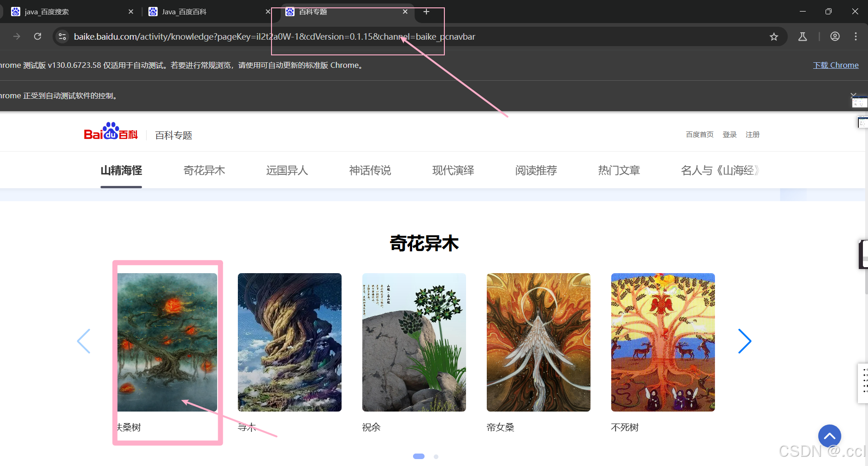Select the 远国异人 category tab
This screenshot has height=466, width=868.
(287, 171)
